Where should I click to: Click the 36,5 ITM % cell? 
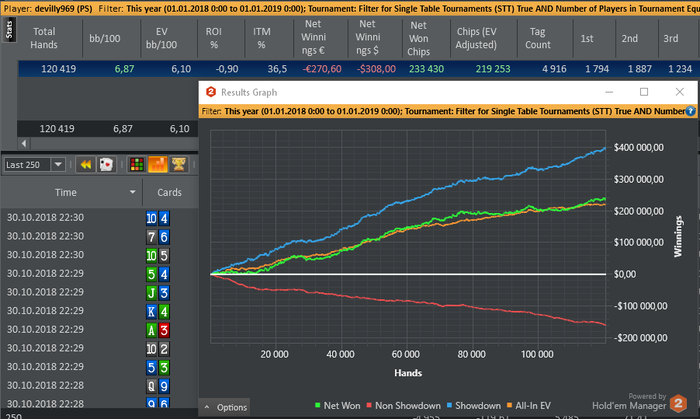click(277, 69)
